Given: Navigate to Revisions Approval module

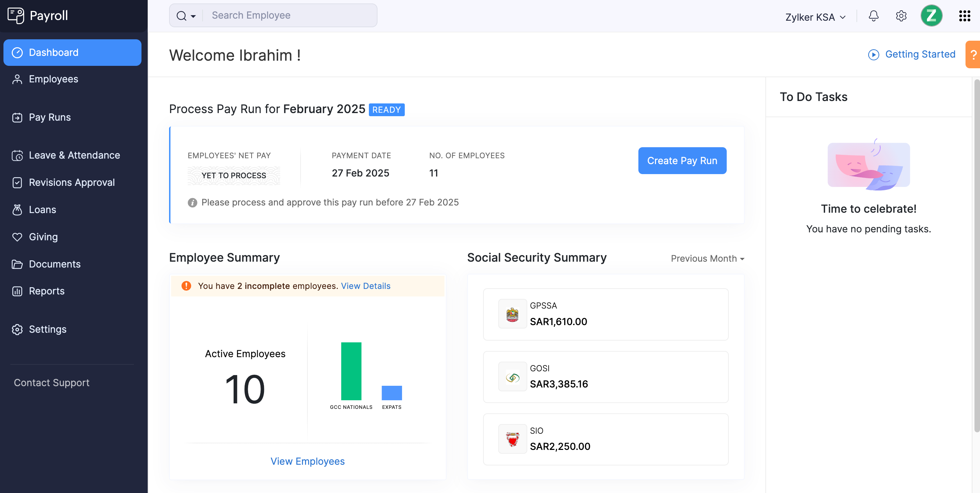Looking at the screenshot, I should 71,182.
